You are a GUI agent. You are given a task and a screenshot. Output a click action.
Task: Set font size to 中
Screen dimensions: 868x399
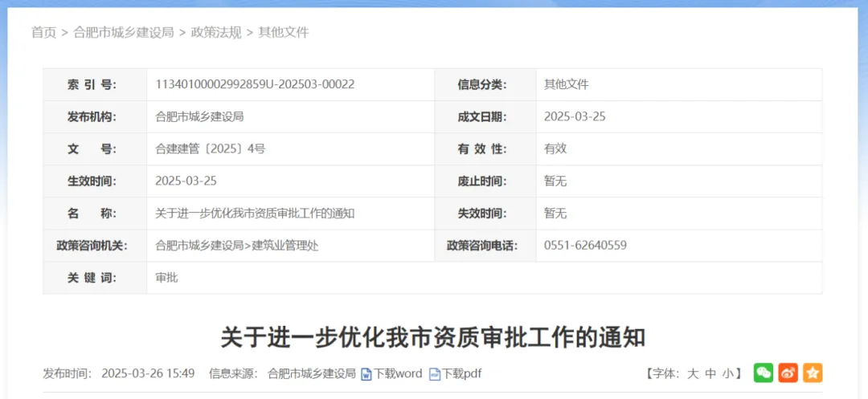(710, 373)
